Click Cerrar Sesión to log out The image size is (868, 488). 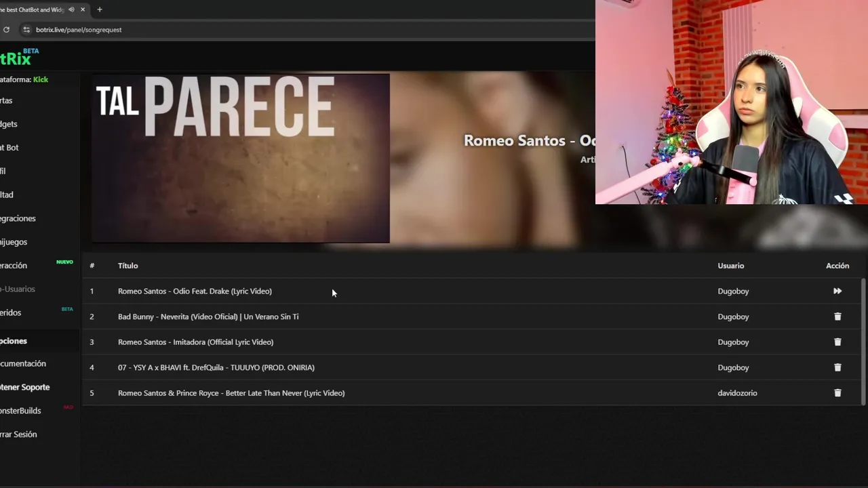point(18,434)
